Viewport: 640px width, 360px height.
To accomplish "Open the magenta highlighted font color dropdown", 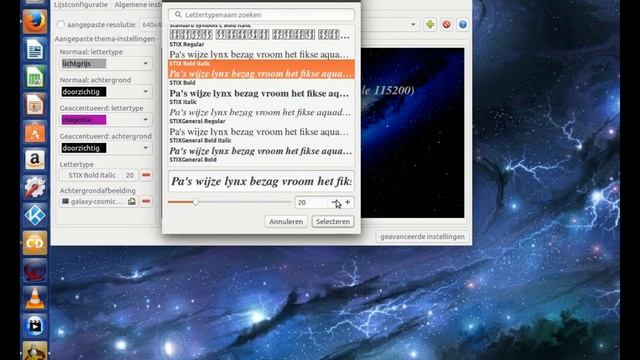I will pos(105,120).
